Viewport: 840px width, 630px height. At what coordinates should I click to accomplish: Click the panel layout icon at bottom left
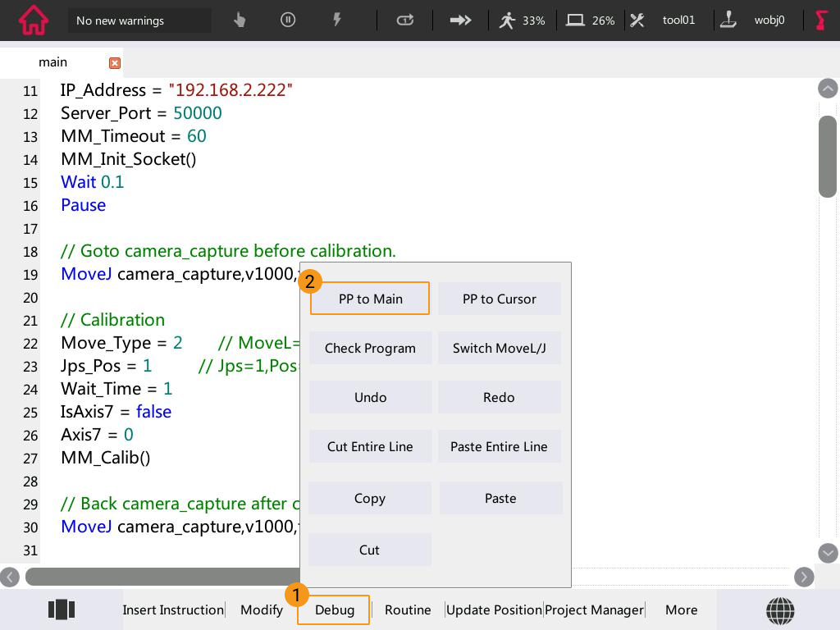pos(62,609)
